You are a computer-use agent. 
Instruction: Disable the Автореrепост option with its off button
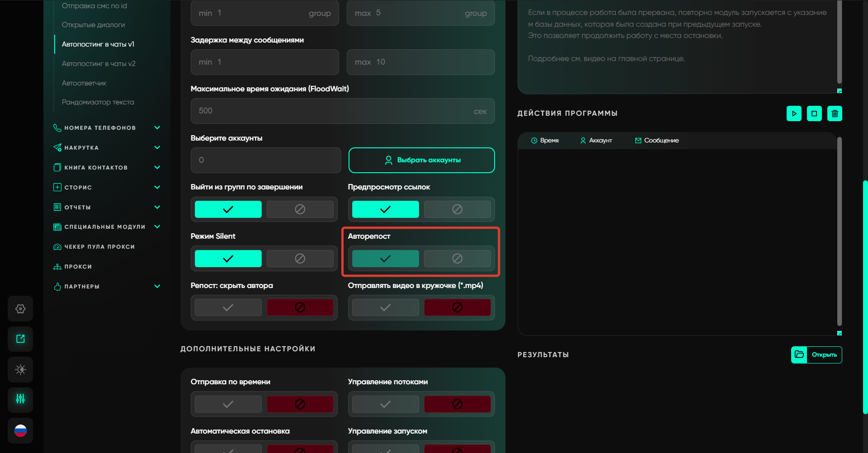[x=457, y=259]
